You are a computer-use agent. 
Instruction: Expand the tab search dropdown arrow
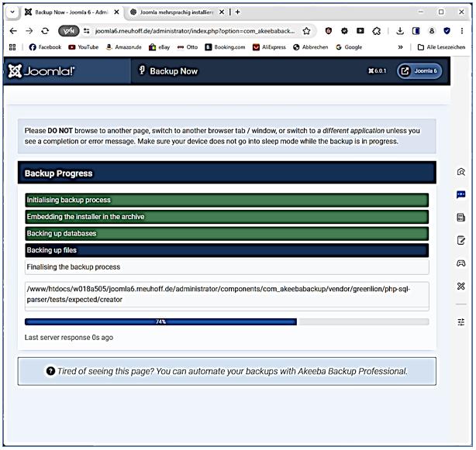click(12, 12)
